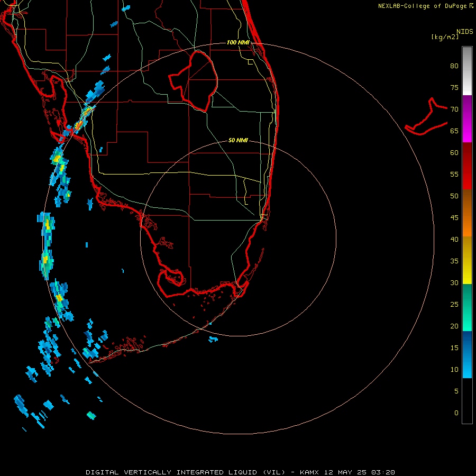
Task: Select the 35 value on the color scale
Action: tap(454, 261)
